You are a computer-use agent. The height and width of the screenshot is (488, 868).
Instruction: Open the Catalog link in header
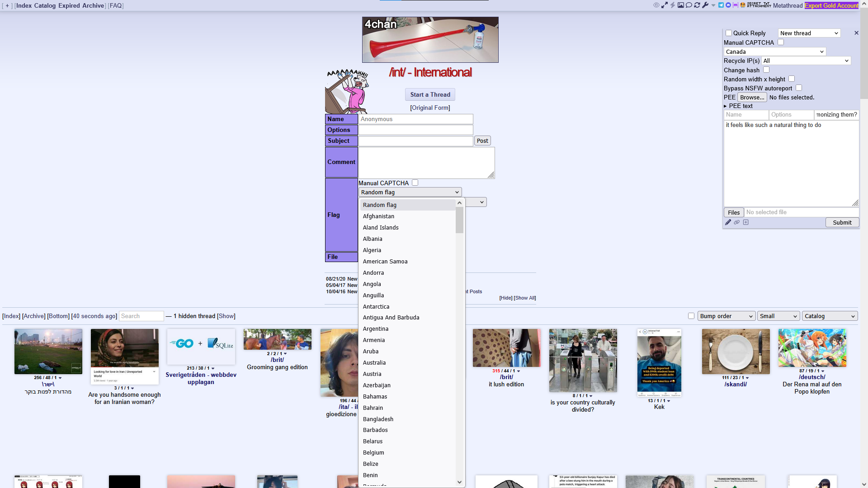click(x=45, y=5)
